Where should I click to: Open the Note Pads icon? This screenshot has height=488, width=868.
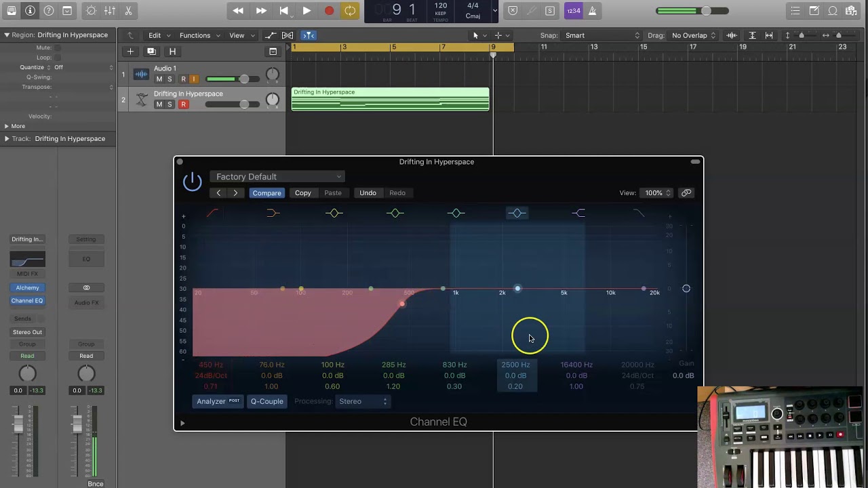click(814, 11)
